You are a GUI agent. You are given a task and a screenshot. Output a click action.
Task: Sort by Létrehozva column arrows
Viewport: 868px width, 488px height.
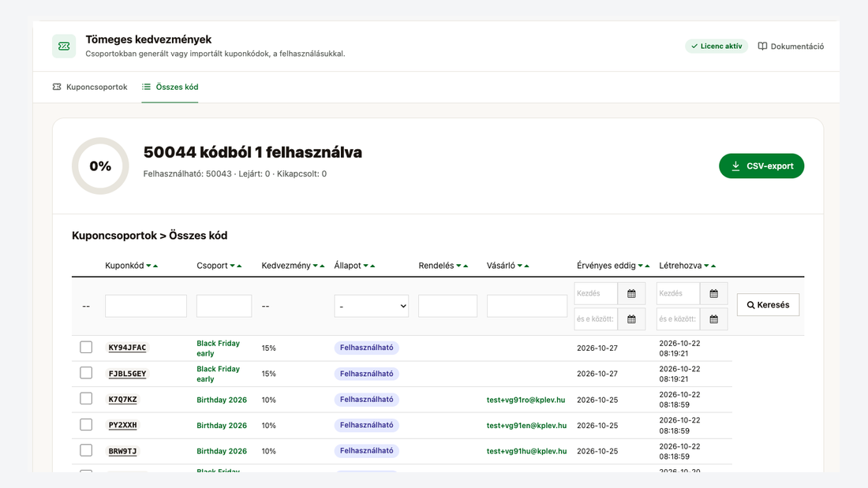[709, 266]
